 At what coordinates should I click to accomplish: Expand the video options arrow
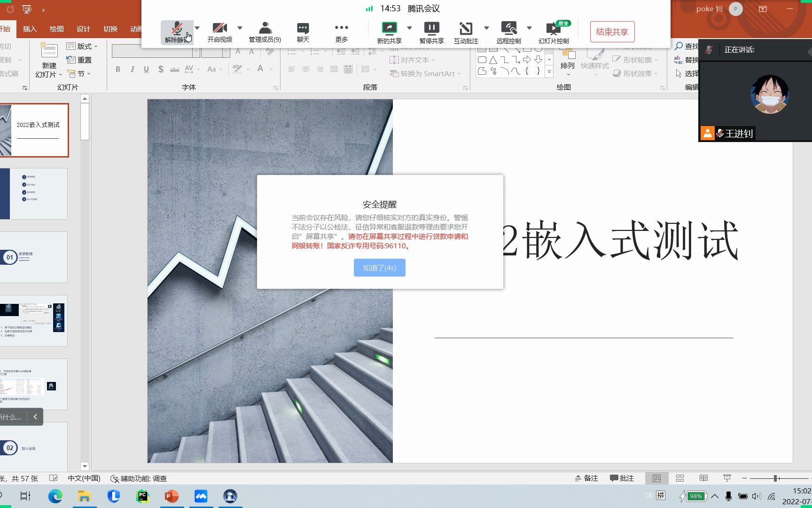point(240,28)
